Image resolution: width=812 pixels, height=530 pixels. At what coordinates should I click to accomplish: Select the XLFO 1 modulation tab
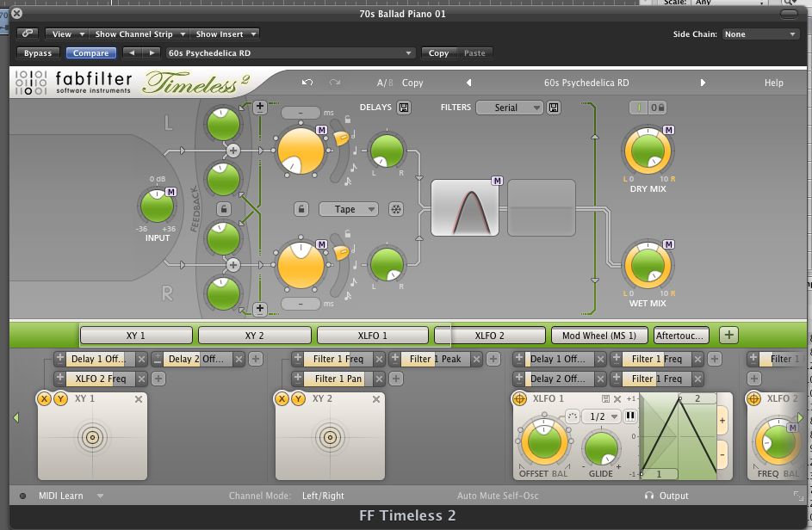click(x=372, y=336)
